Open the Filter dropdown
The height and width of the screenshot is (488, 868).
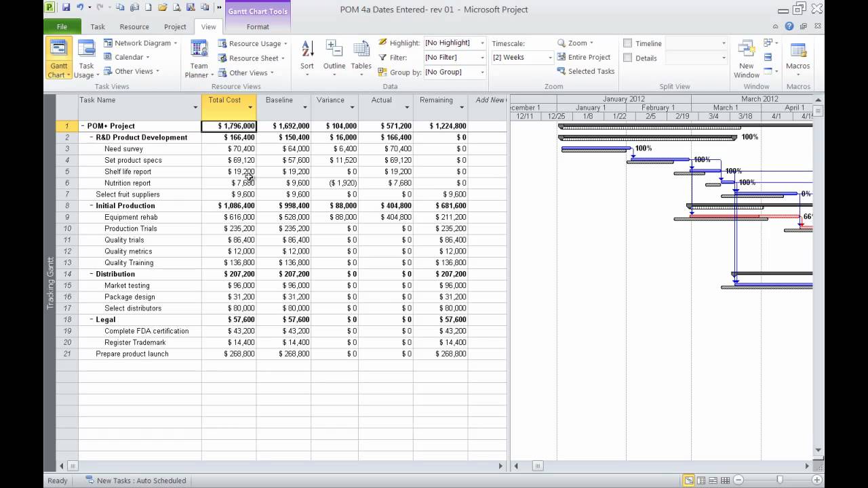[482, 58]
